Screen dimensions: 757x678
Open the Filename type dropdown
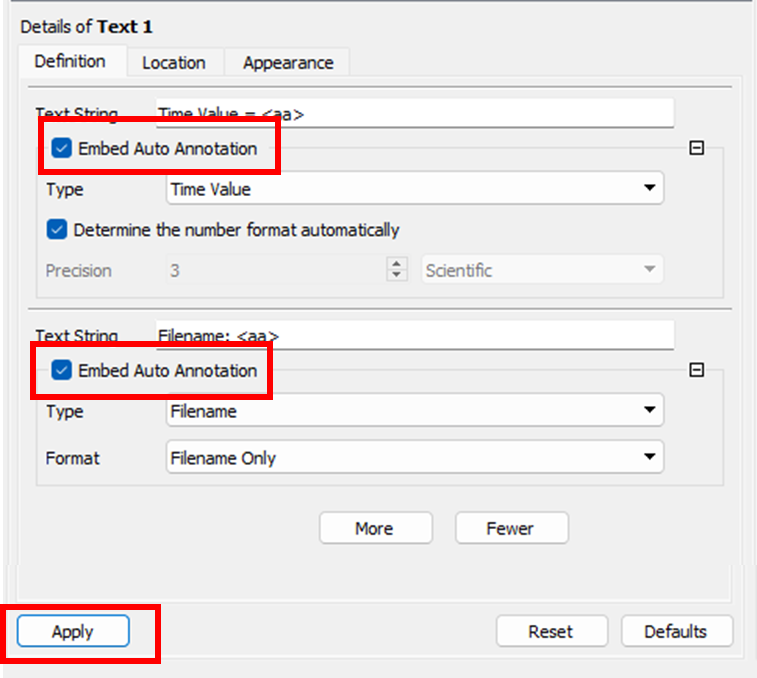click(415, 410)
